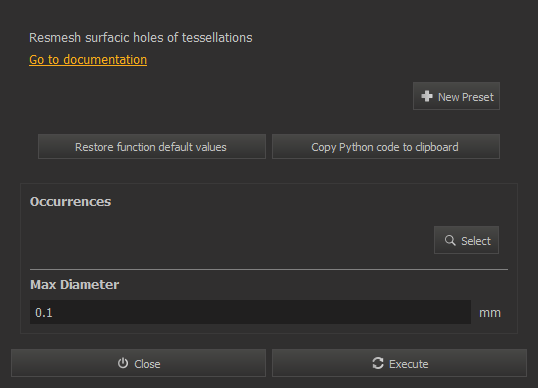
Task: Close the remesh holes dialog
Action: tap(138, 363)
